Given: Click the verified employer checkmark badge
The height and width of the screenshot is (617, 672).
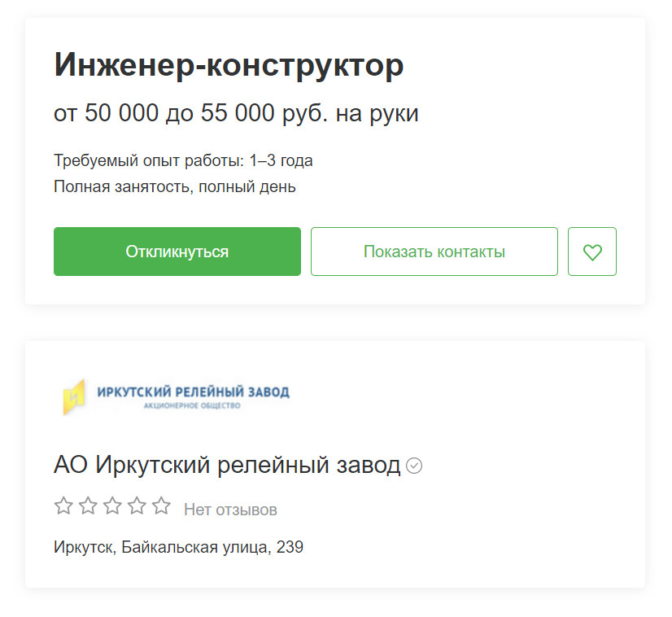Looking at the screenshot, I should point(414,466).
